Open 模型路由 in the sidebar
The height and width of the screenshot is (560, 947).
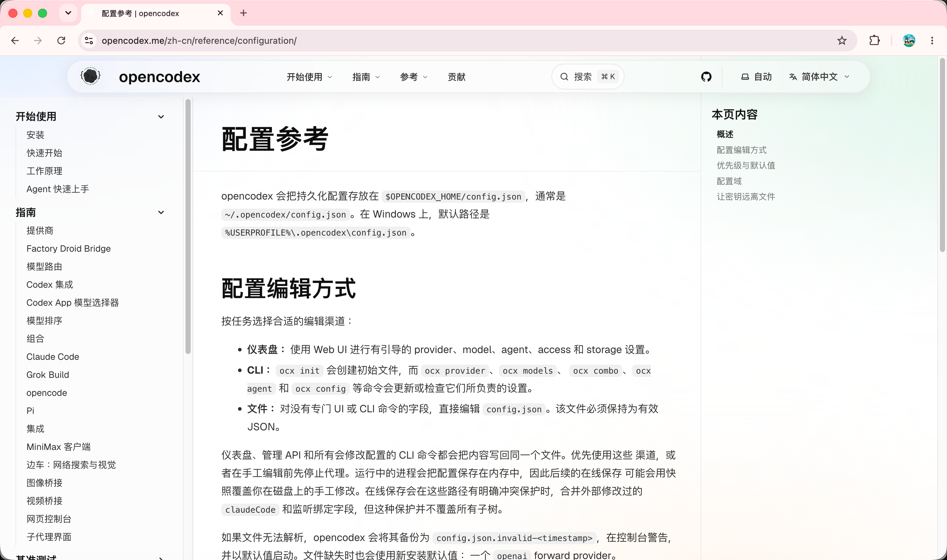point(44,267)
